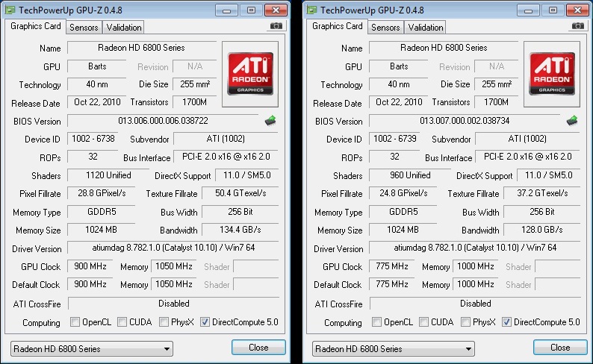Uncheck DirectCompute 5.0 in left window

(x=205, y=322)
